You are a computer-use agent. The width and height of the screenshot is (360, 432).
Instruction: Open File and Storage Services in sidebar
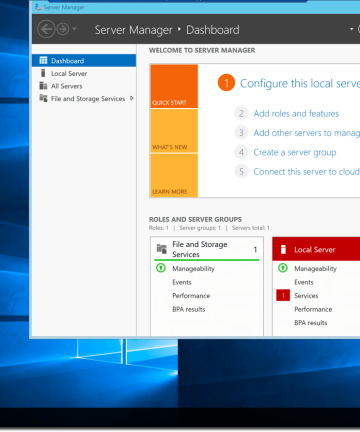(84, 99)
